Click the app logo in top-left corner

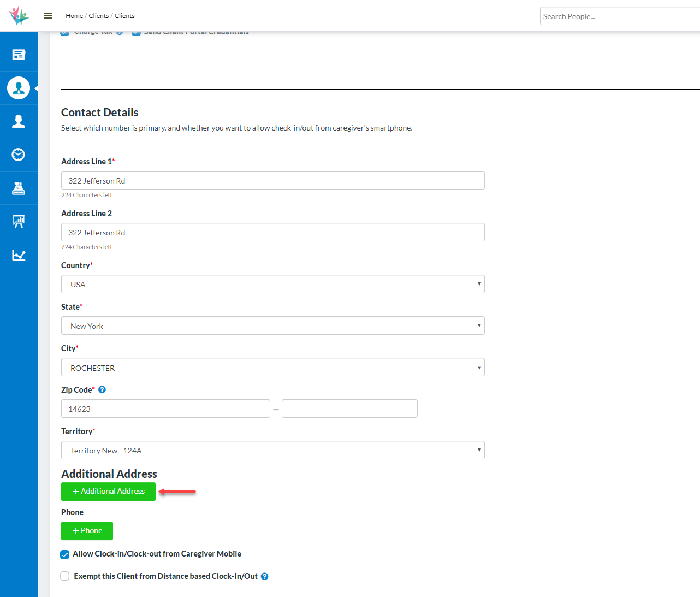[19, 16]
